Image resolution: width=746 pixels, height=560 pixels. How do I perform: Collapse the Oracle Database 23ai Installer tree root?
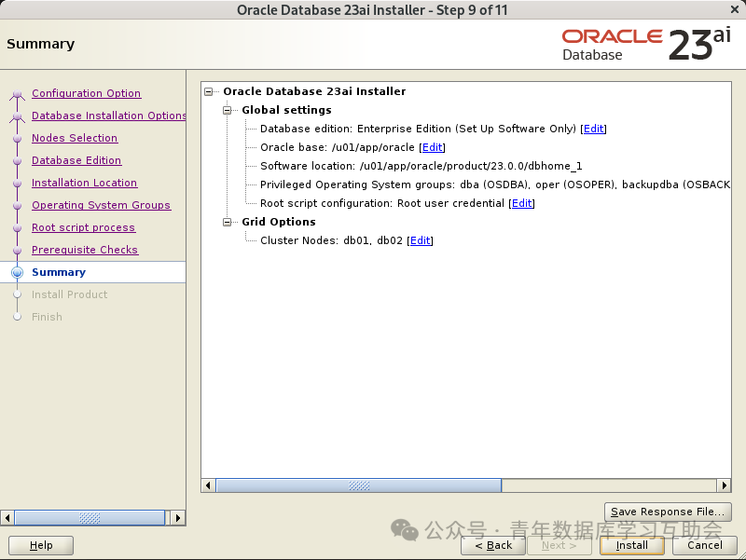tap(208, 91)
